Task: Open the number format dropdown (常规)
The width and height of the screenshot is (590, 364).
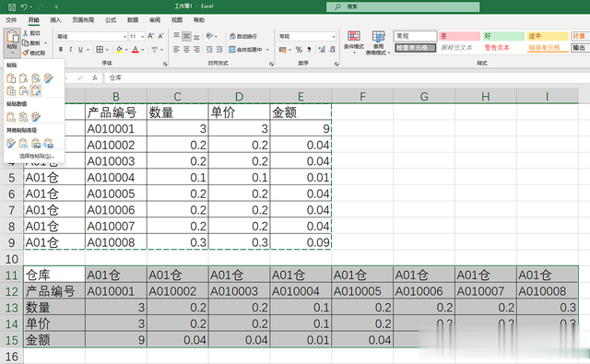Action: tap(334, 37)
